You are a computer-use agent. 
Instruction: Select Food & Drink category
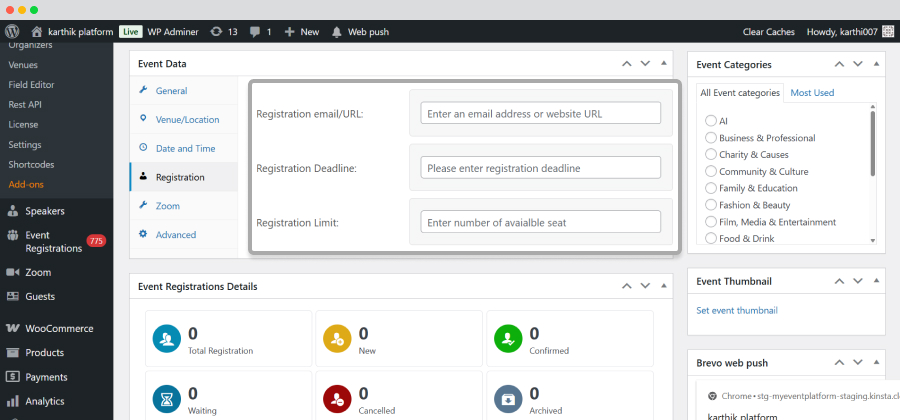711,238
